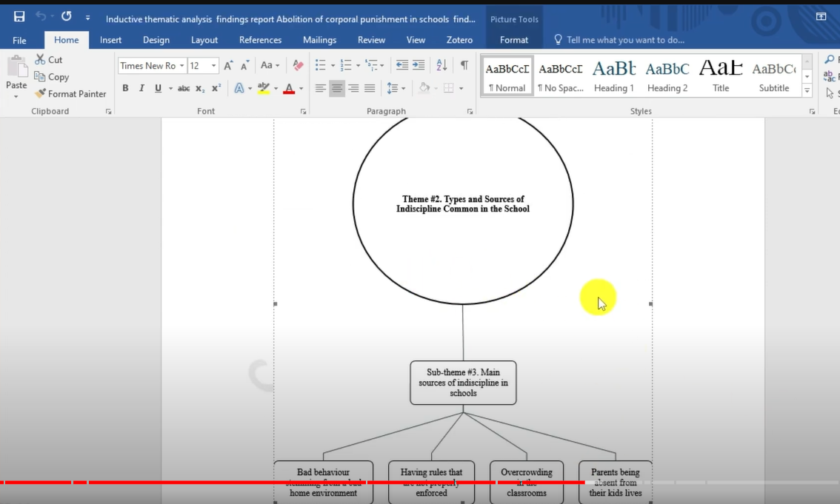
Task: Apply the Heading 2 style
Action: coord(667,76)
